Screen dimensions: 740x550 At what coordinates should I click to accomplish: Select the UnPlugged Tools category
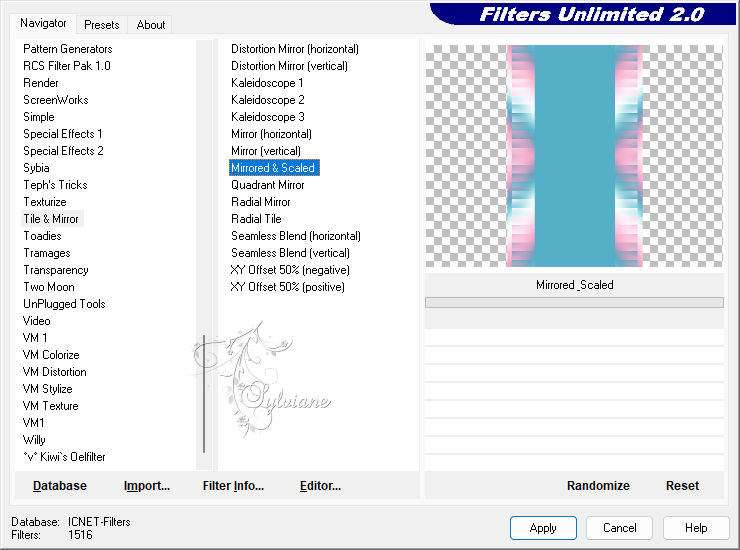pyautogui.click(x=64, y=304)
